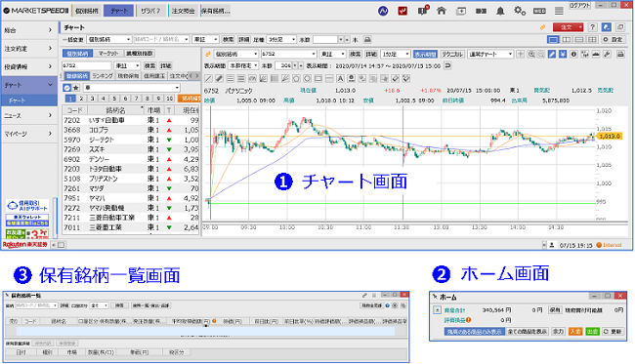
Task: Click the print icon on chart toolbar
Action: [620, 55]
